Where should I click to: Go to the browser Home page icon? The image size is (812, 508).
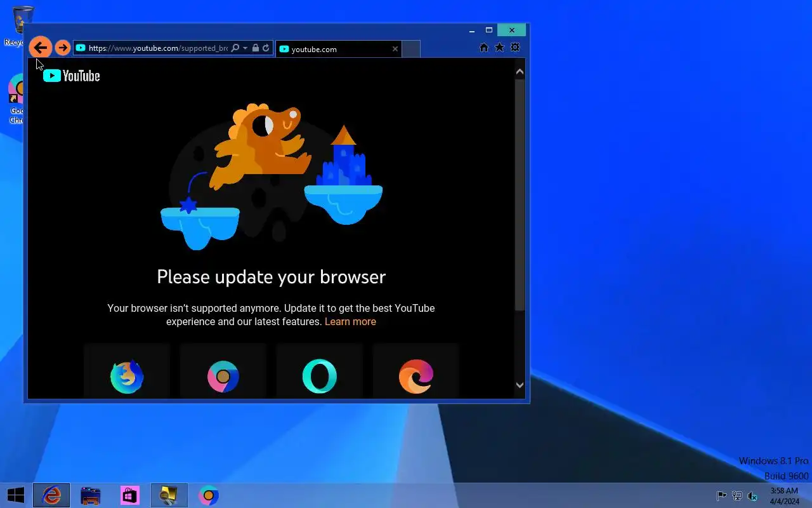pyautogui.click(x=484, y=48)
